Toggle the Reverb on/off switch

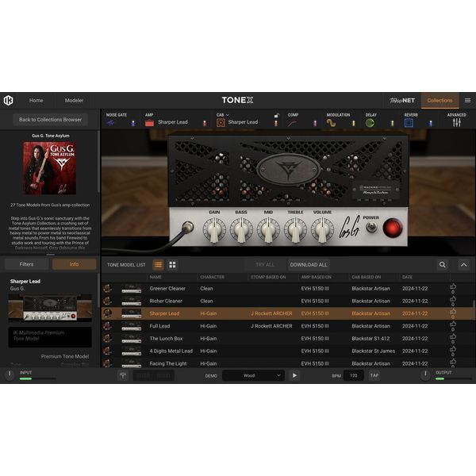(x=431, y=123)
